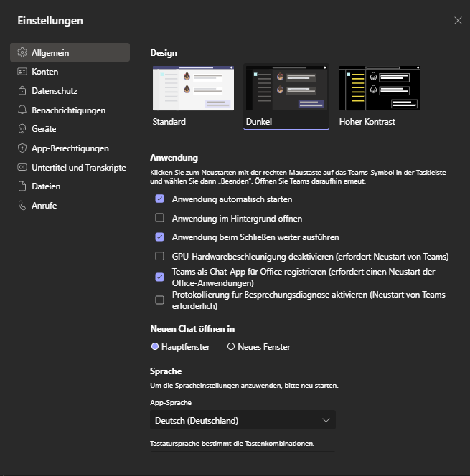Select the Geräte section

click(x=70, y=129)
